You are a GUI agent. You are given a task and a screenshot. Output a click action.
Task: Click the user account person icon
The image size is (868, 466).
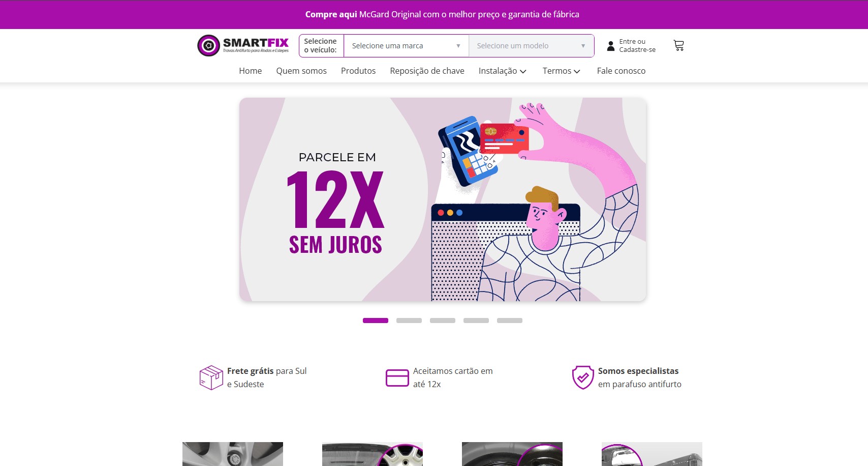tap(611, 46)
